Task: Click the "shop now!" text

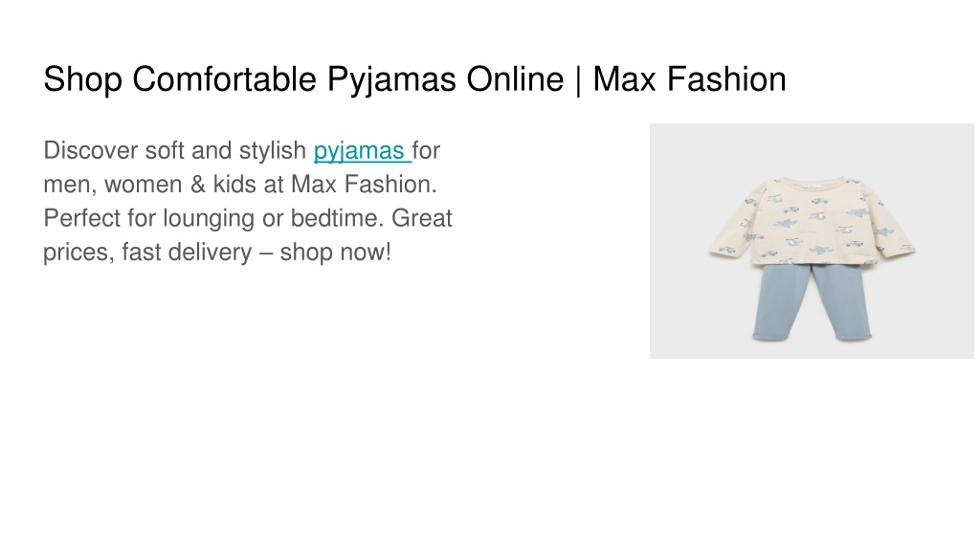Action: pyautogui.click(x=335, y=253)
